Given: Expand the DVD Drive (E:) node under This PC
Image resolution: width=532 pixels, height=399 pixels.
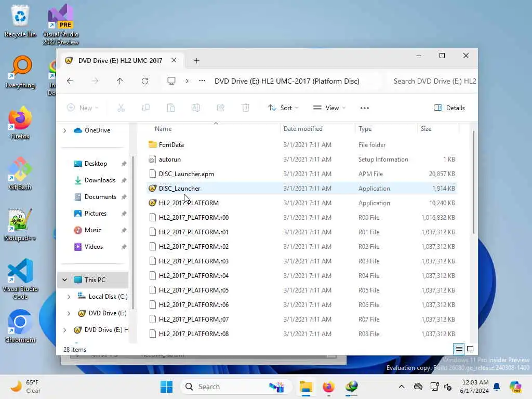Looking at the screenshot, I should click(x=69, y=313).
